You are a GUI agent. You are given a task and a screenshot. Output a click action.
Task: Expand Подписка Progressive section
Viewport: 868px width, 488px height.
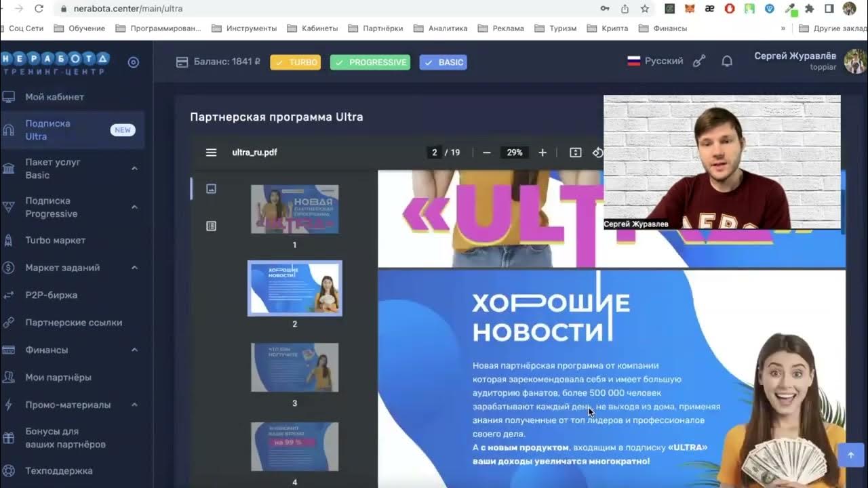[134, 207]
